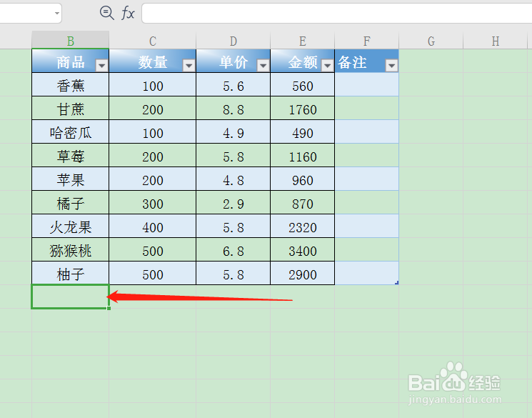Screen dimensions: 532x418
Task: Click the 单价 header cell
Action: [233, 61]
